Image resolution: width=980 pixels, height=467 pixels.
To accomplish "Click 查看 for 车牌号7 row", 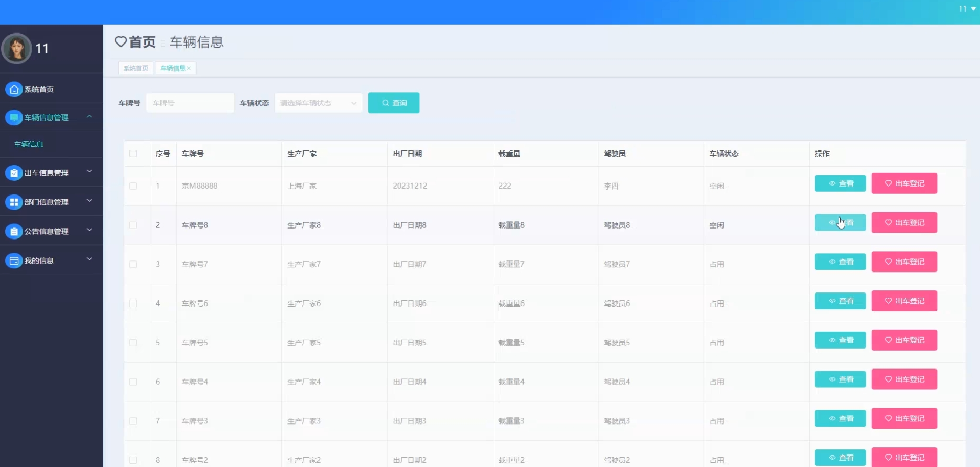I will tap(840, 262).
